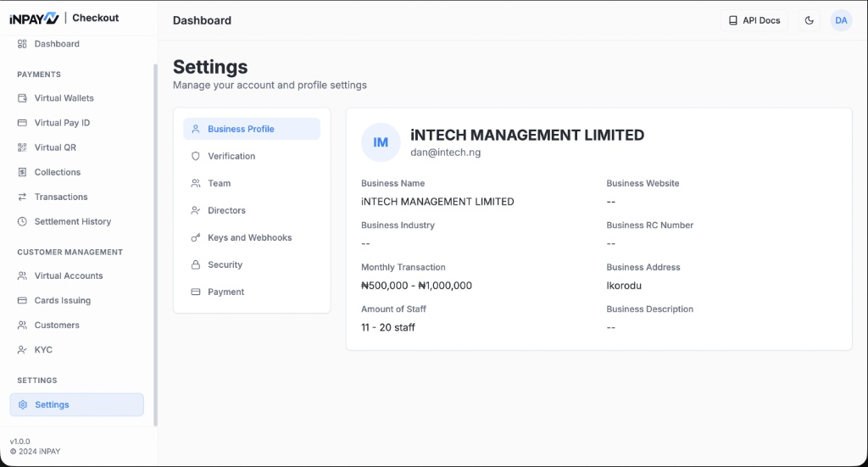
Task: Open Collections in the sidebar
Action: (x=58, y=172)
